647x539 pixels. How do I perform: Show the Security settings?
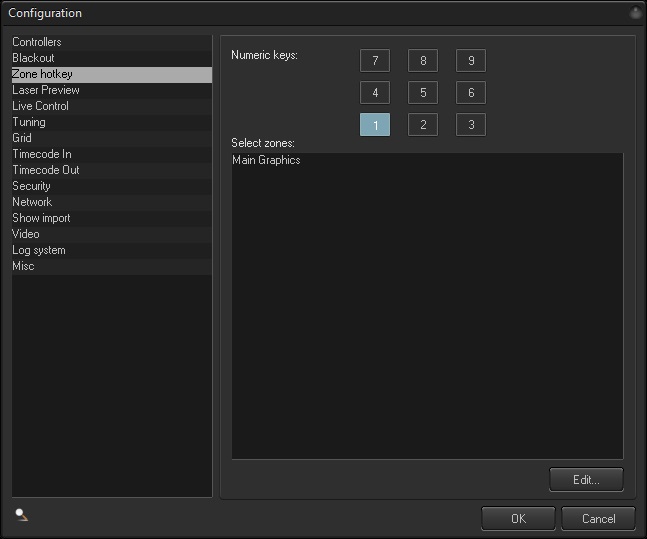point(31,186)
